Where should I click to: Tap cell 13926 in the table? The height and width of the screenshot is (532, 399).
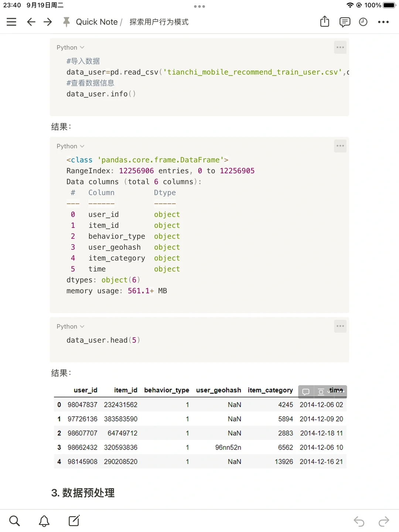tap(284, 462)
